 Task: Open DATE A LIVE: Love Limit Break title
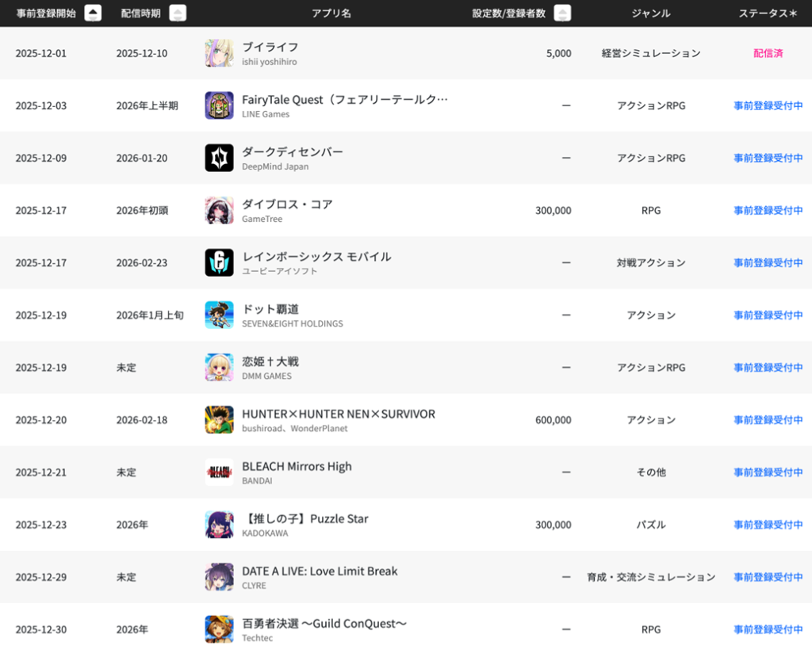pyautogui.click(x=320, y=571)
